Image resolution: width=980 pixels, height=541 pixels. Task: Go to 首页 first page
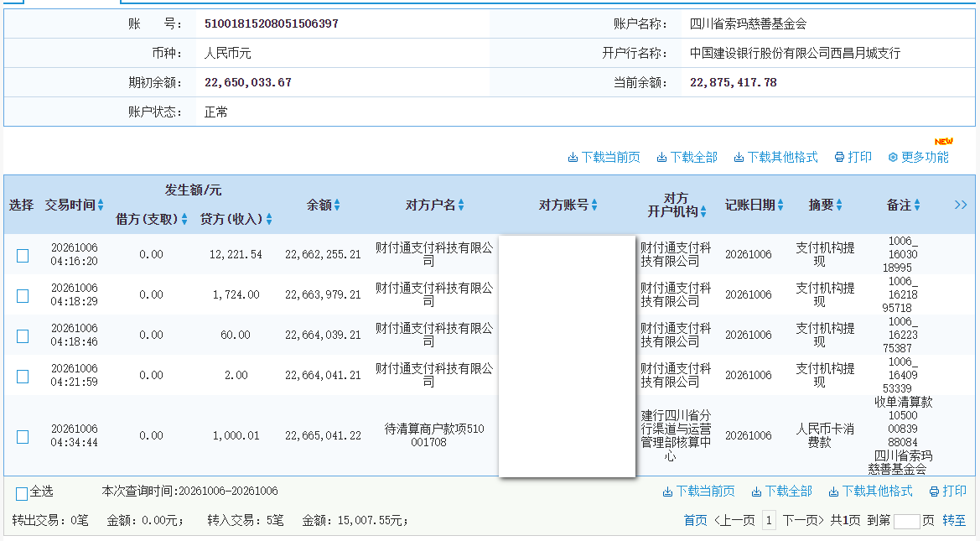point(696,520)
